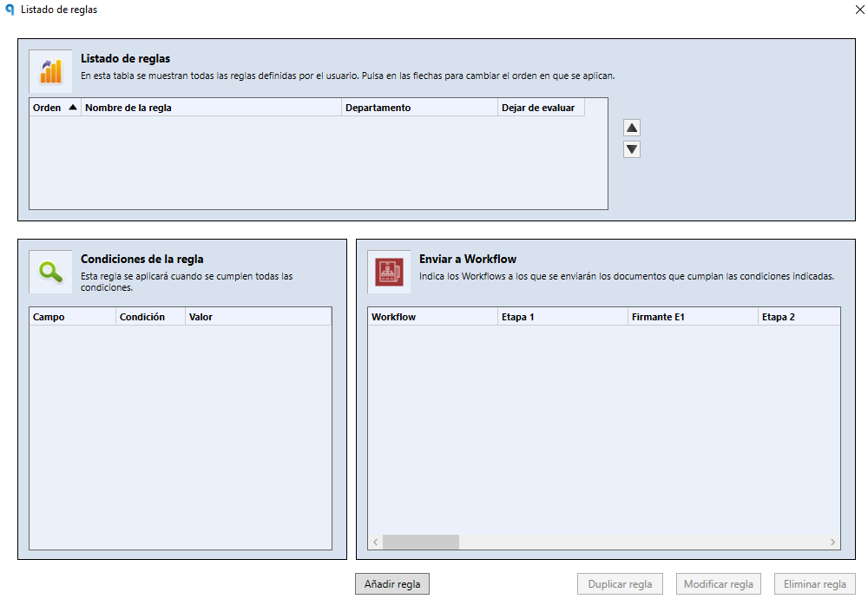This screenshot has height=599, width=868.
Task: Click the Workflow column header
Action: [432, 317]
